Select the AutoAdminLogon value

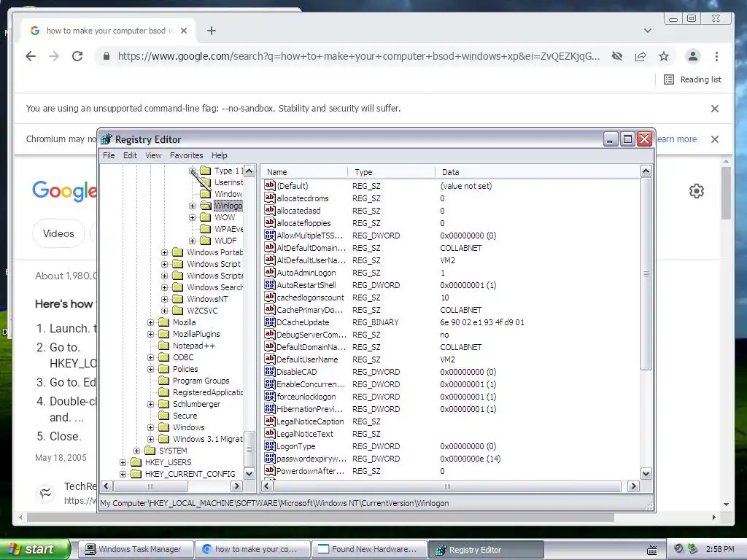click(x=306, y=273)
